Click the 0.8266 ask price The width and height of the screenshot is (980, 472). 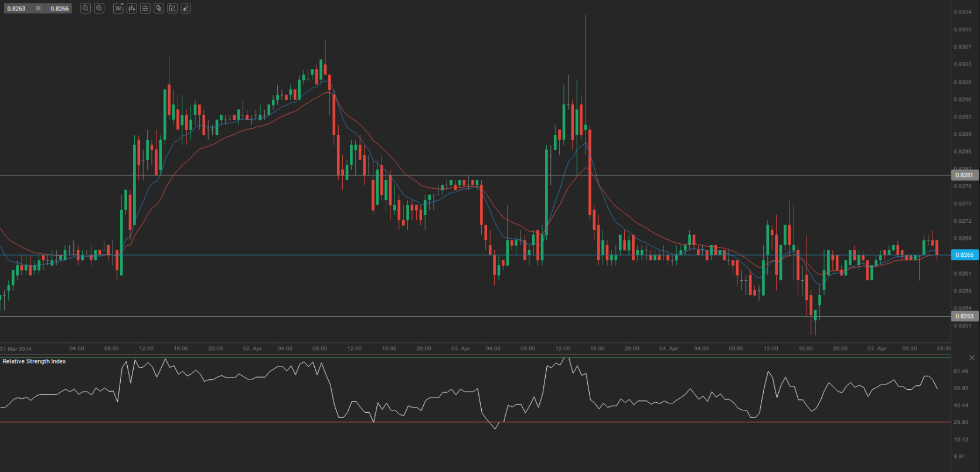(59, 9)
